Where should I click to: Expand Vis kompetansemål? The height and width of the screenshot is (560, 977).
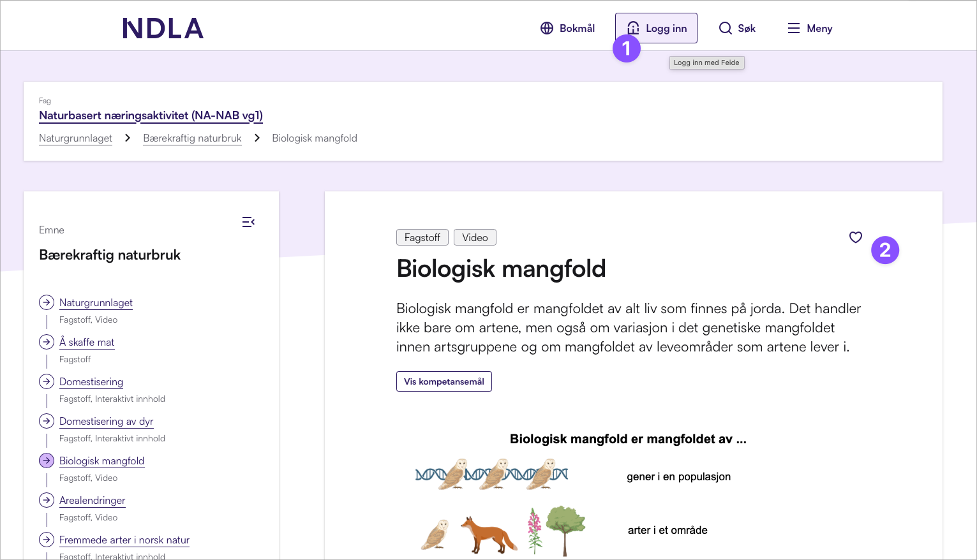pyautogui.click(x=444, y=381)
